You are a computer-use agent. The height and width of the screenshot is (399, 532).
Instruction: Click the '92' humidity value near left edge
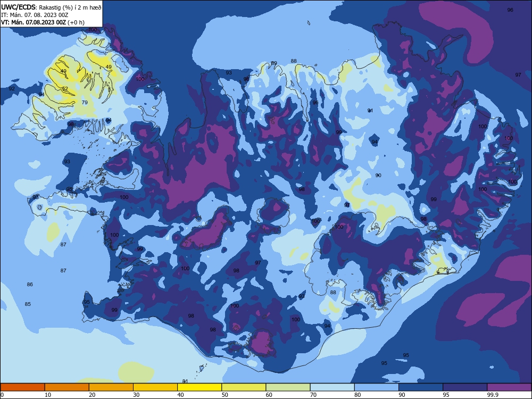pos(12,88)
